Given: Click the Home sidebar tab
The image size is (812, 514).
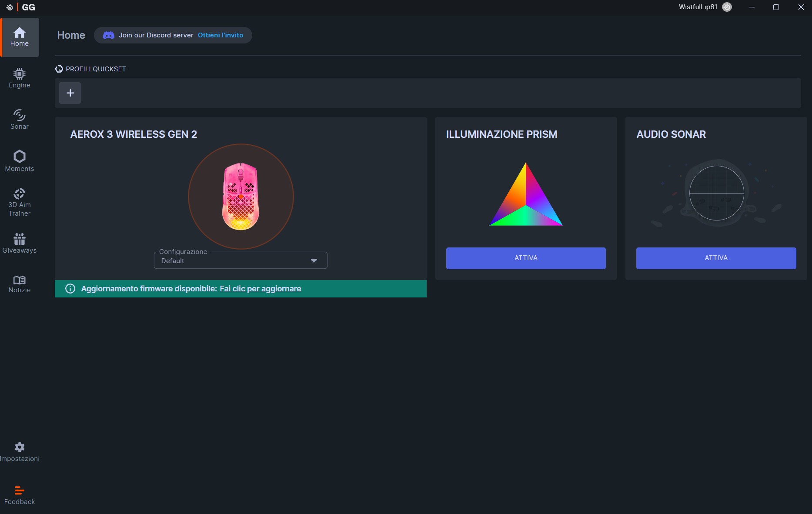Looking at the screenshot, I should click(x=20, y=37).
